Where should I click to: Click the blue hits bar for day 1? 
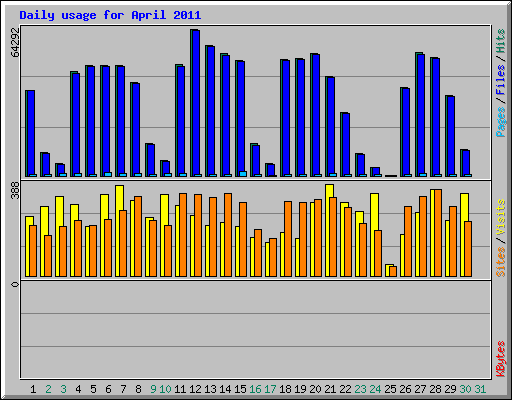tap(31, 133)
